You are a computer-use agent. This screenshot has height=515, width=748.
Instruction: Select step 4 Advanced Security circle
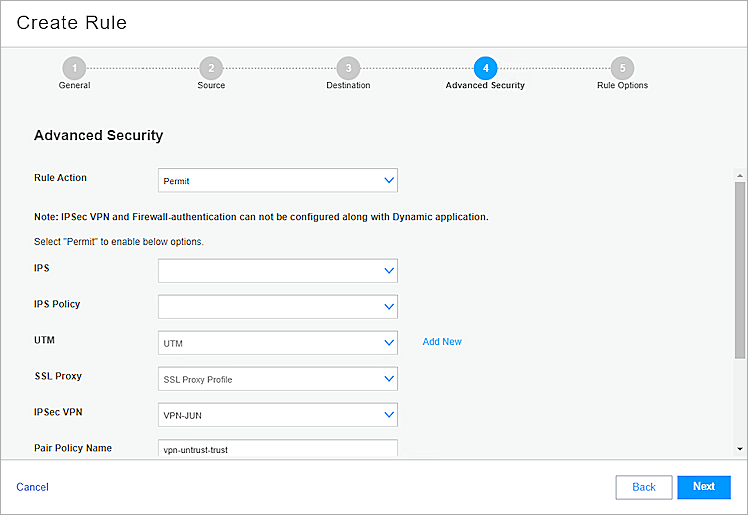pos(486,68)
